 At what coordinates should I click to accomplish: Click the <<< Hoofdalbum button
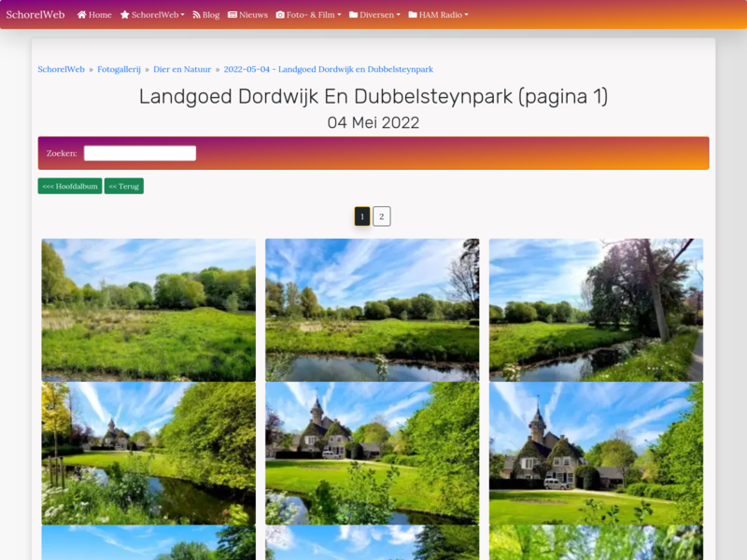(70, 186)
